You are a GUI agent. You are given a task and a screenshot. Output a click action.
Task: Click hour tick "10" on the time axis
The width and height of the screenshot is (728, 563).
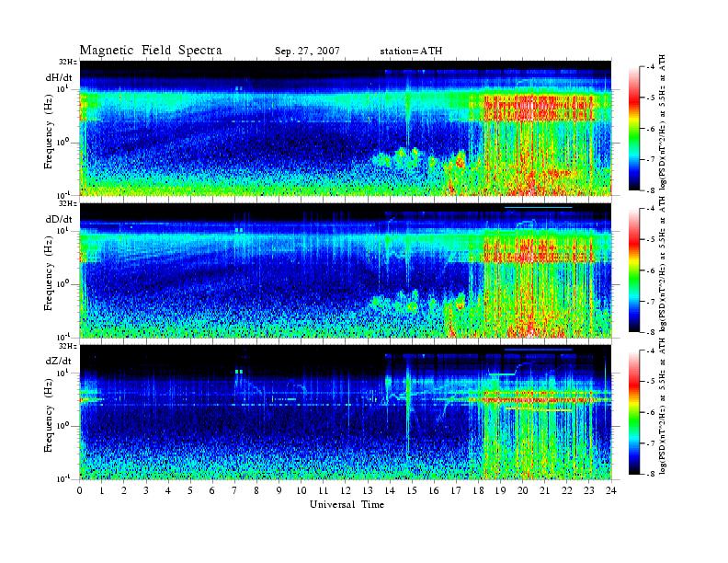[301, 490]
